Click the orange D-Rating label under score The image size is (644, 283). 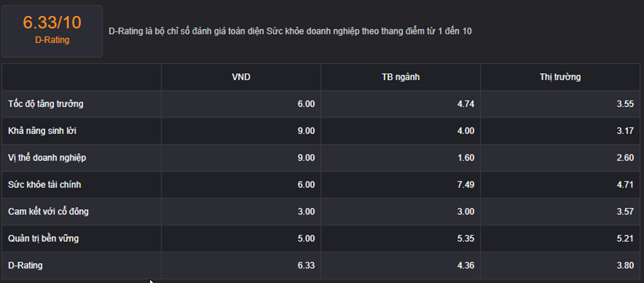point(52,40)
